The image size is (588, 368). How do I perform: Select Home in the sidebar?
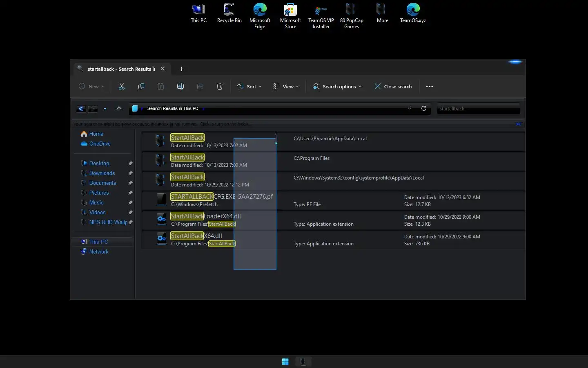tap(96, 134)
